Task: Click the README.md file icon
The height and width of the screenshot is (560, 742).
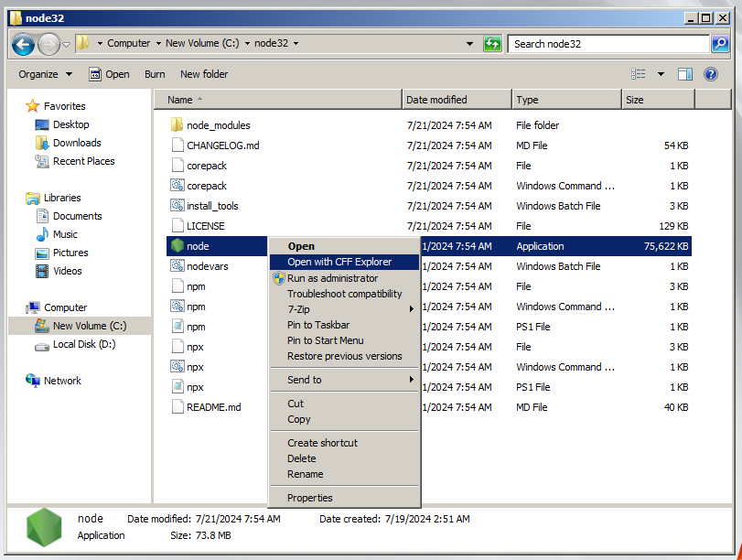Action: pyautogui.click(x=177, y=406)
